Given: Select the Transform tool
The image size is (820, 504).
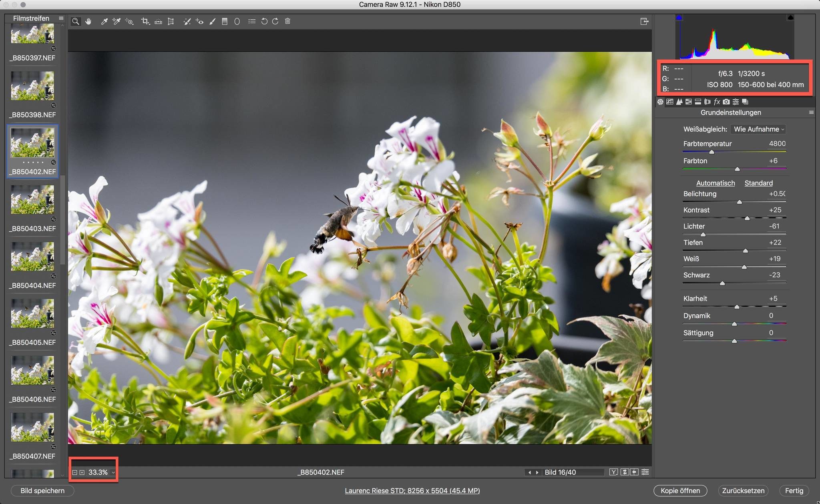Looking at the screenshot, I should click(x=171, y=21).
